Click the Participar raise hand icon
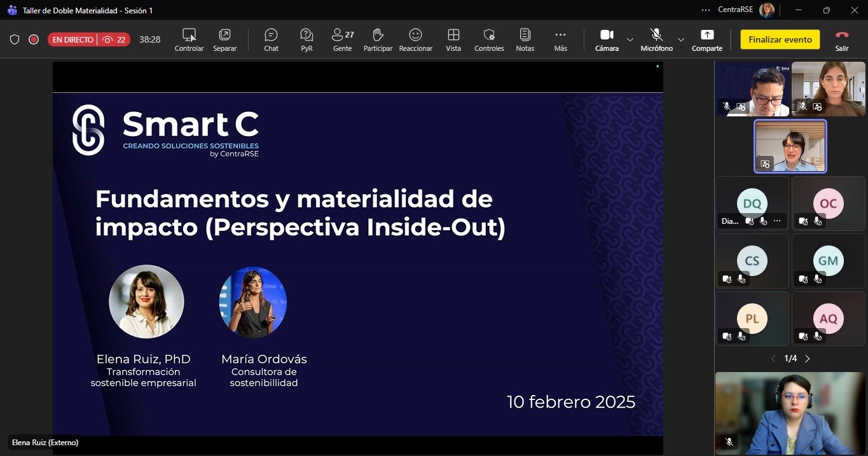 [x=378, y=39]
